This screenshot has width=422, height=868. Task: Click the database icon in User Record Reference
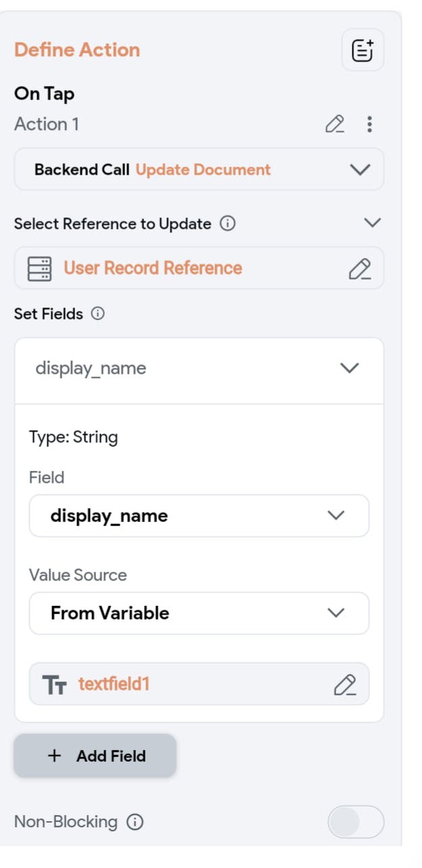(x=39, y=268)
